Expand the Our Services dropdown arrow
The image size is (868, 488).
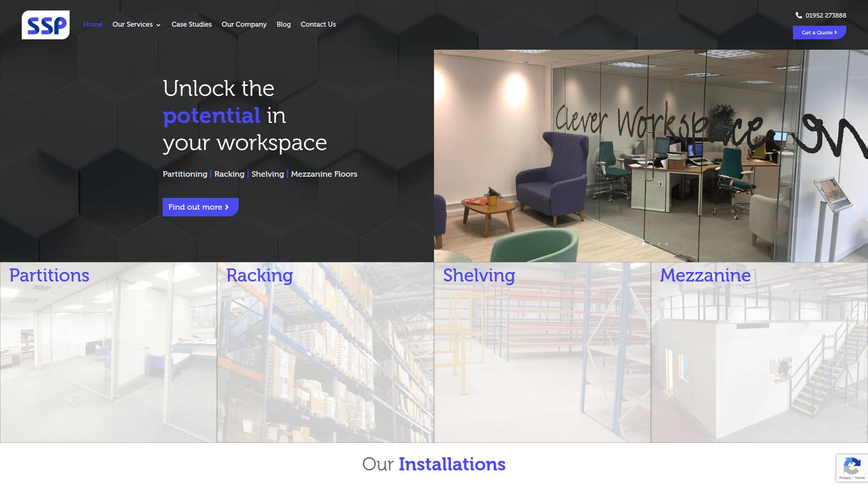[158, 25]
